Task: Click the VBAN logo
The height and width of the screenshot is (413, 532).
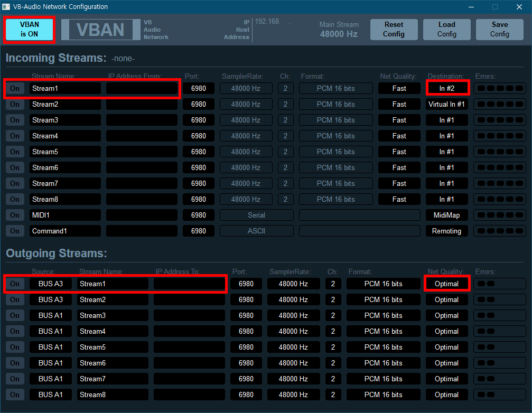Action: point(100,30)
